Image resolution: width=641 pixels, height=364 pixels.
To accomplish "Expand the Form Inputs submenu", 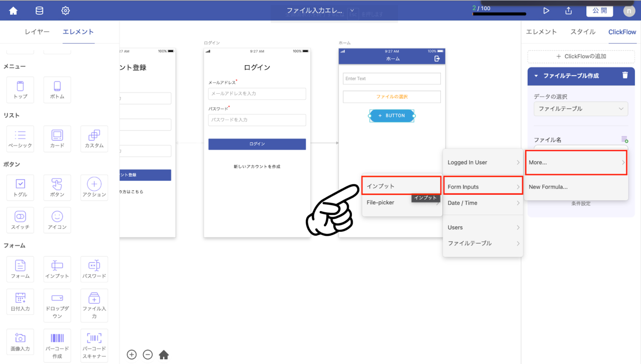I will click(483, 187).
